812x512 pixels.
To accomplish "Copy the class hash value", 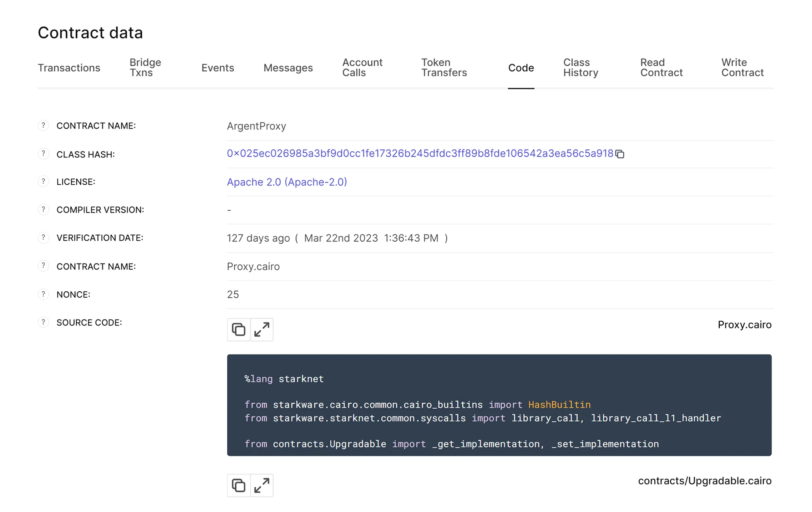I will coord(620,154).
